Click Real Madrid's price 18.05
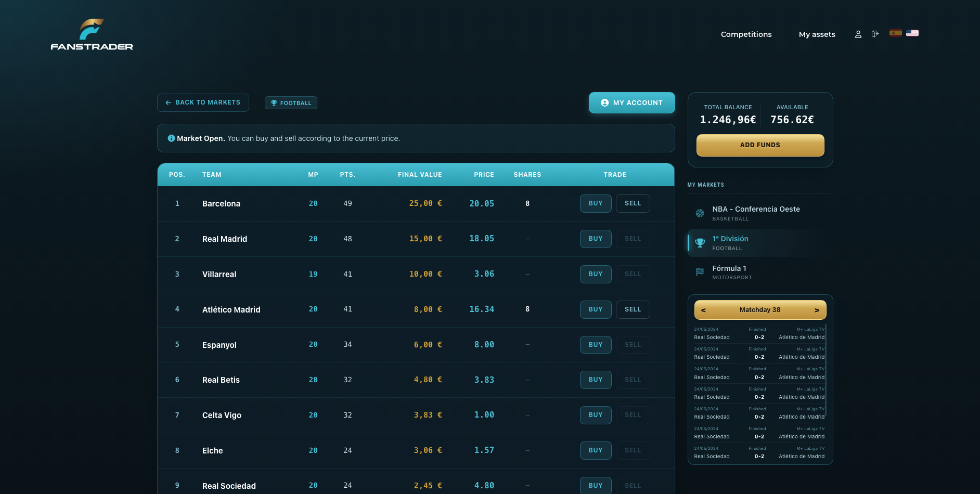The height and width of the screenshot is (494, 980). tap(482, 239)
